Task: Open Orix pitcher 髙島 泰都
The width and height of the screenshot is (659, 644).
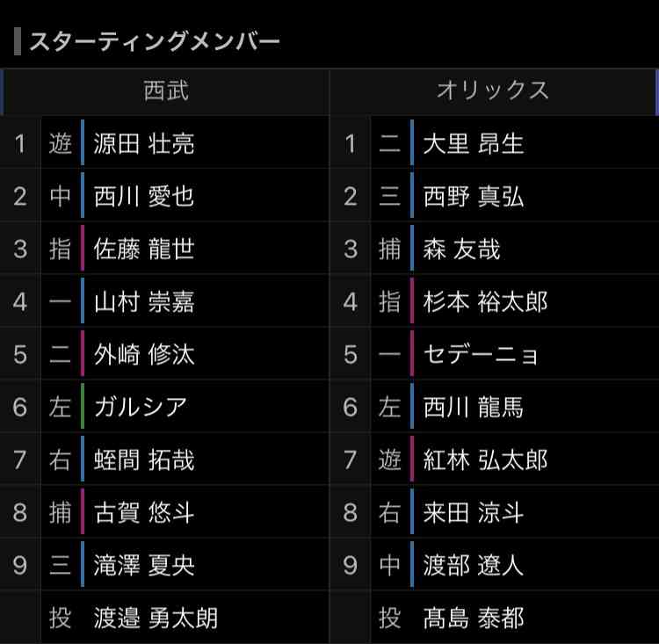Action: click(474, 618)
